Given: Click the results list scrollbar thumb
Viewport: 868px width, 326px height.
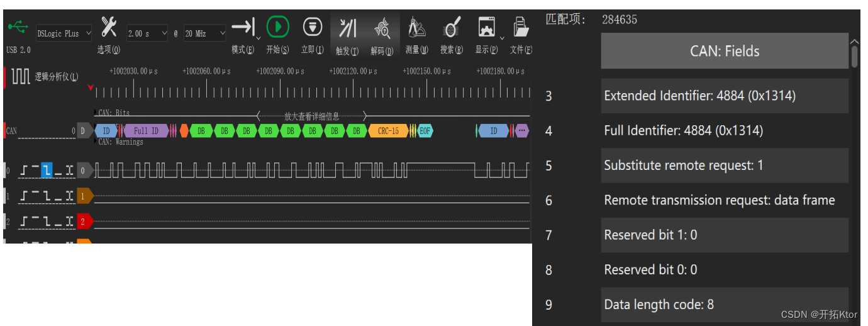Looking at the screenshot, I should click(854, 57).
